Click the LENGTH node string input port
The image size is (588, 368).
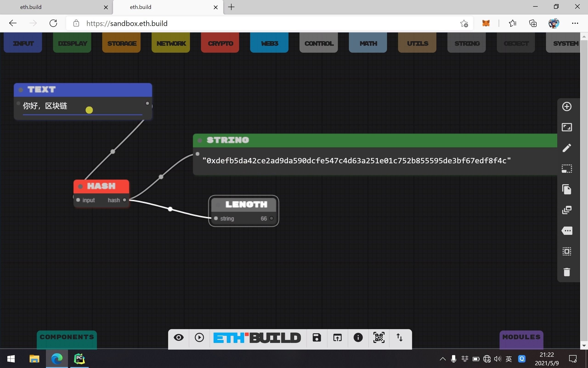216,218
